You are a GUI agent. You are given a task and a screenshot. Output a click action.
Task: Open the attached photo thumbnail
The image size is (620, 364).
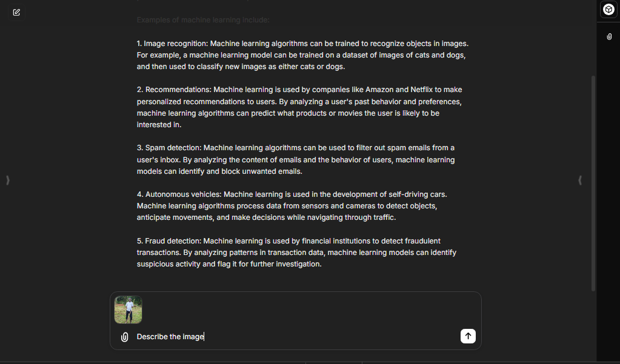pos(128,309)
